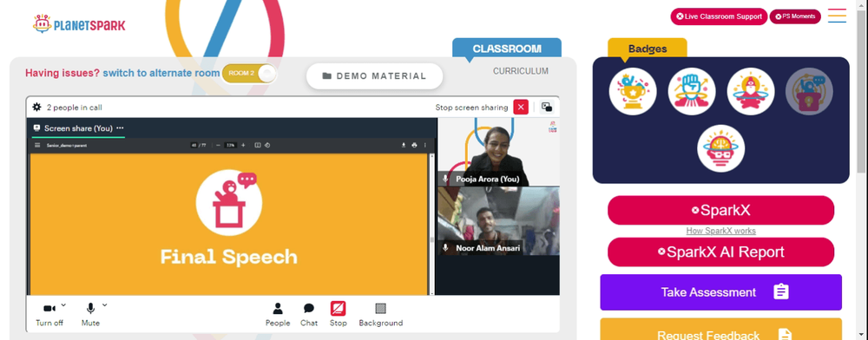Open Screen share three-dot options
The height and width of the screenshot is (340, 868).
[120, 128]
